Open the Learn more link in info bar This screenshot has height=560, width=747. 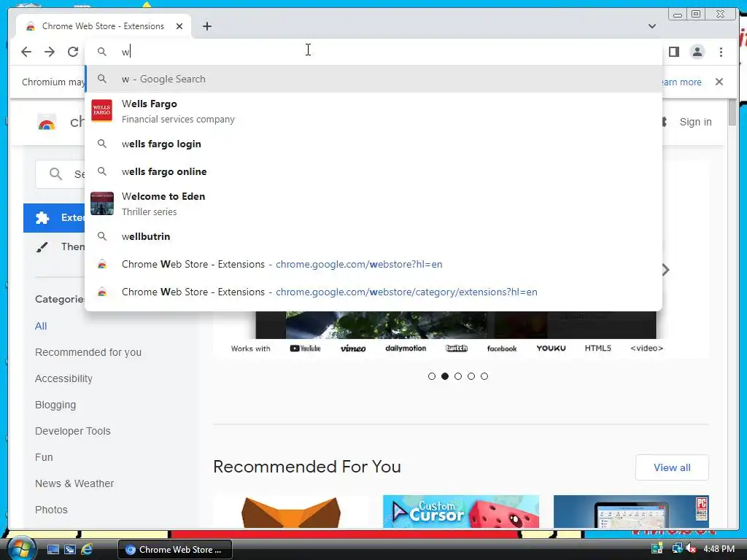pos(682,82)
